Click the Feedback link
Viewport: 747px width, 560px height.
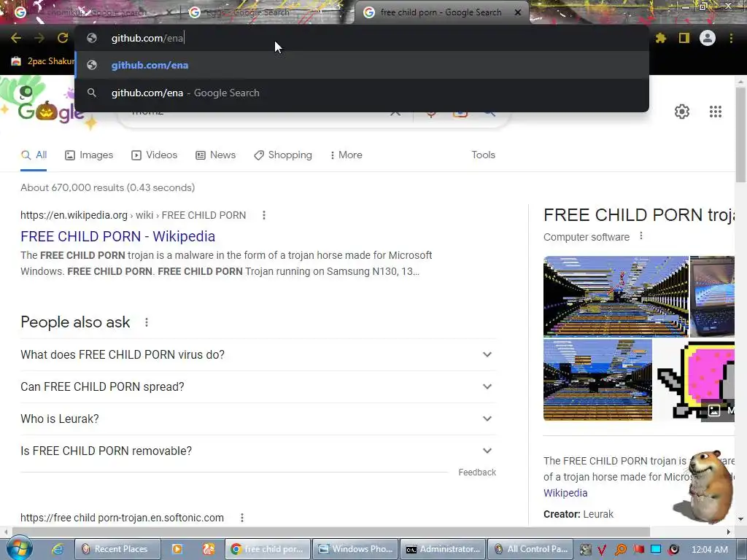coord(477,472)
